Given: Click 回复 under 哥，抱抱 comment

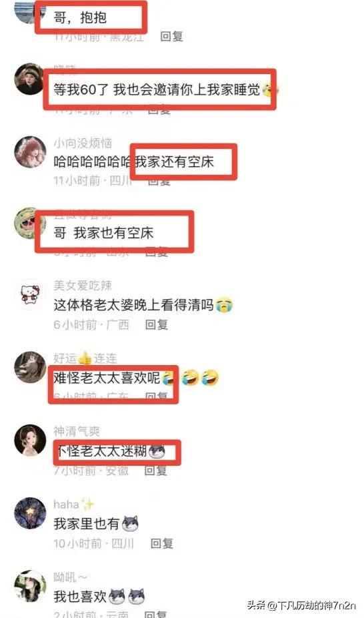Looking at the screenshot, I should click(171, 37).
